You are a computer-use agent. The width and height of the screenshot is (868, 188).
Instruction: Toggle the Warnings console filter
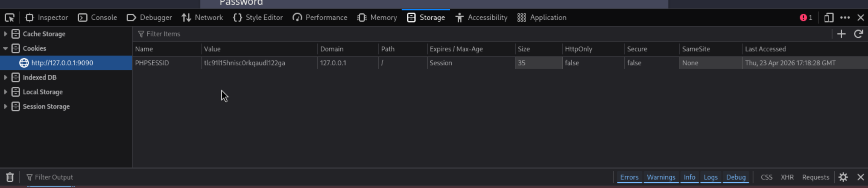[661, 177]
